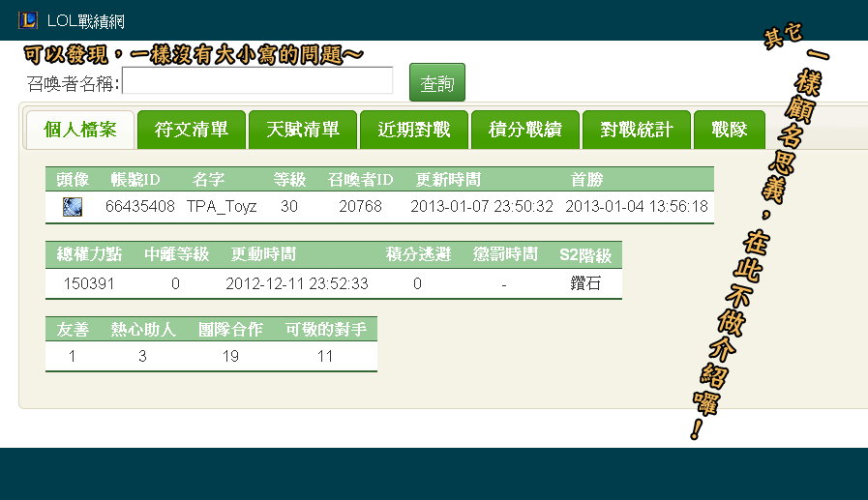The image size is (868, 500).
Task: Select account ID 66435408
Action: tap(140, 206)
